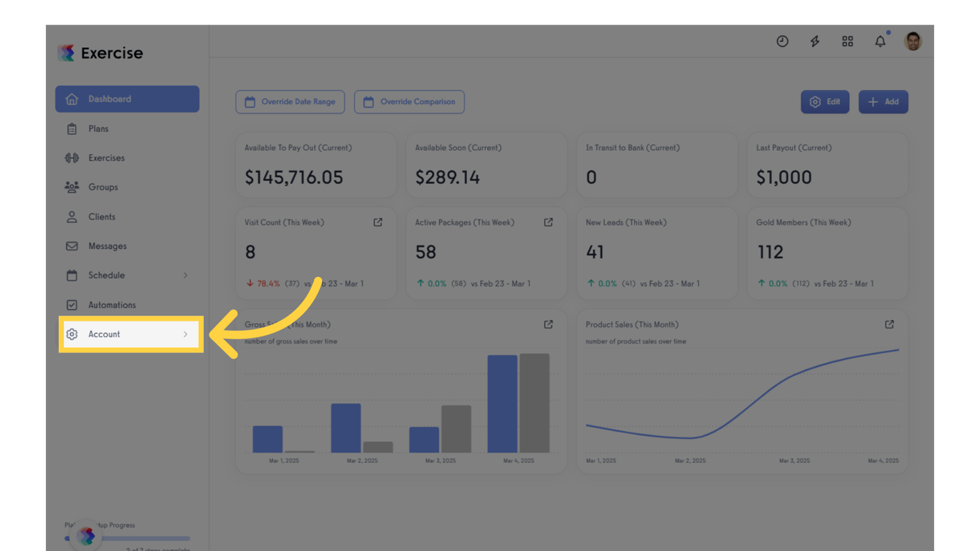
Task: Click the "0.0%" change in New Leads
Action: (x=608, y=283)
